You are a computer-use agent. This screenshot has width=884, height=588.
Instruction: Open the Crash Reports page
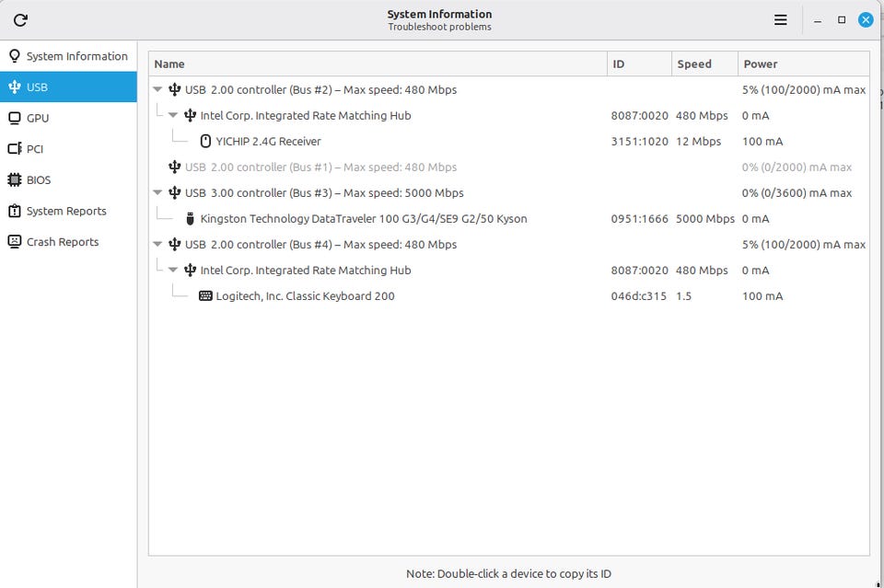pyautogui.click(x=68, y=242)
